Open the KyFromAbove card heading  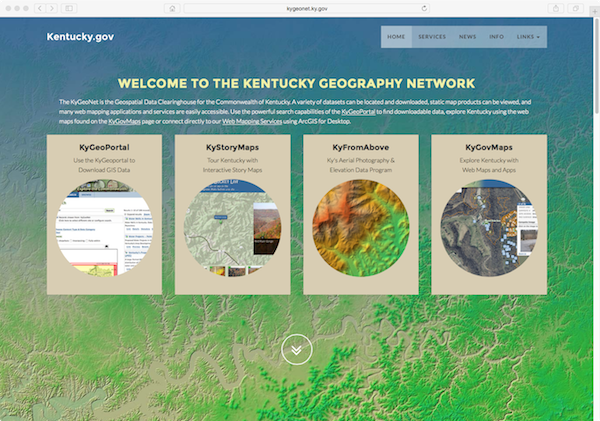pyautogui.click(x=361, y=147)
